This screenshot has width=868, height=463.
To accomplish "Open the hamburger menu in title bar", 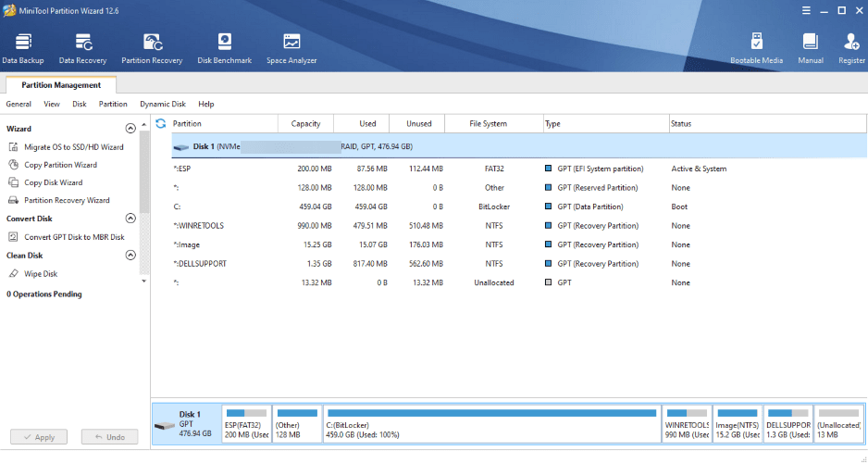I will [x=806, y=10].
